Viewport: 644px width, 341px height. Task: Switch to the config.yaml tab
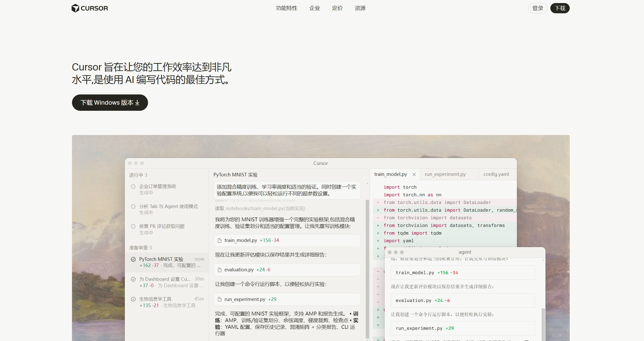[x=496, y=174]
